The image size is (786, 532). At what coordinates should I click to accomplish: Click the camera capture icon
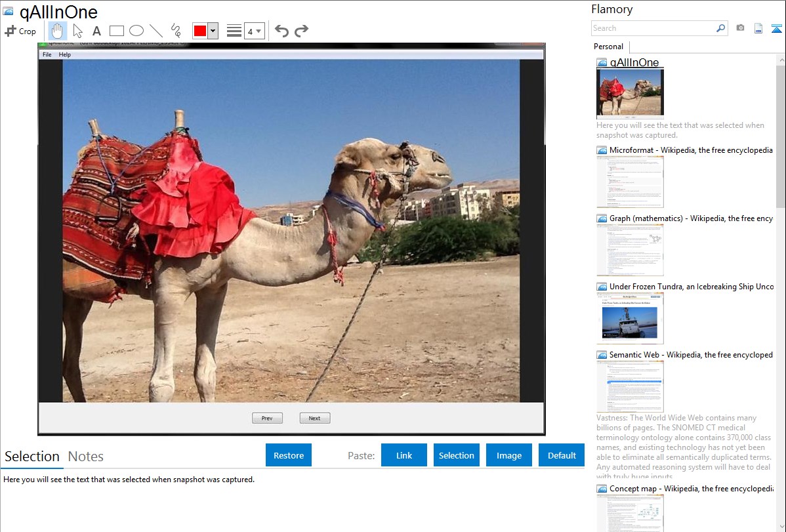[x=740, y=28]
